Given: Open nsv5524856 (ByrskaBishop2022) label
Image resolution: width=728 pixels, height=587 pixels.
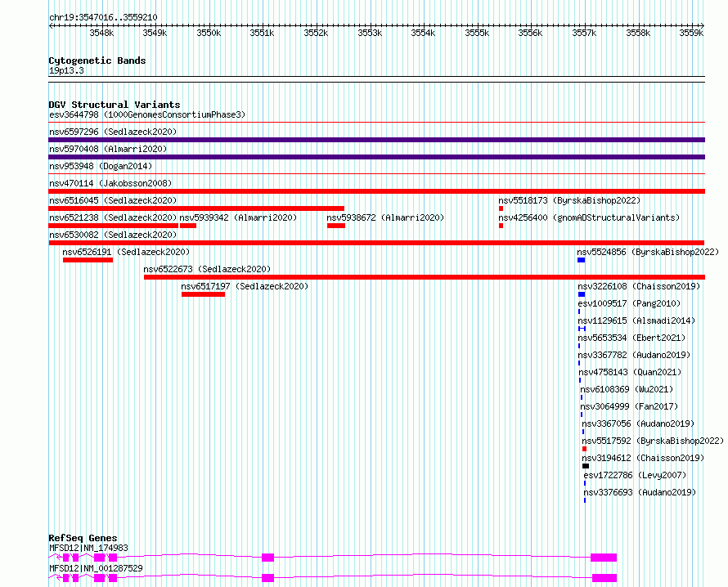Looking at the screenshot, I should pyautogui.click(x=648, y=252).
